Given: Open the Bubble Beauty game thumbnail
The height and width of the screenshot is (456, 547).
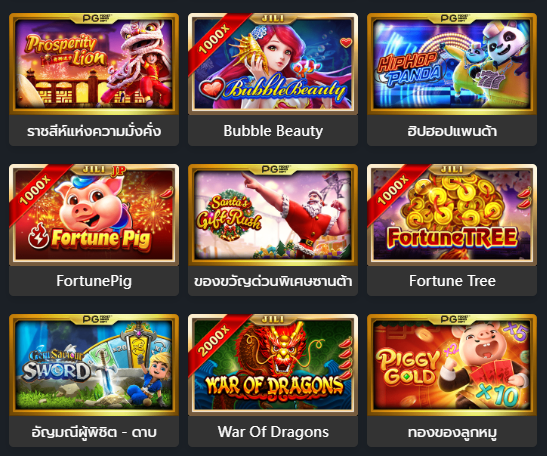Looking at the screenshot, I should click(x=273, y=64).
